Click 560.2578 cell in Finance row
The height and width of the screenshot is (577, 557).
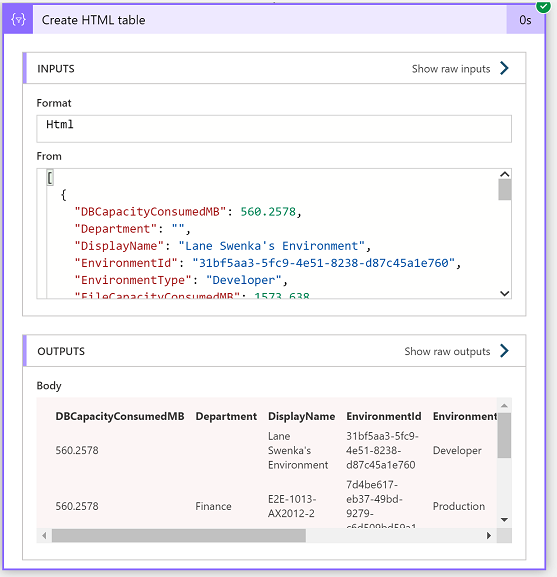point(77,506)
